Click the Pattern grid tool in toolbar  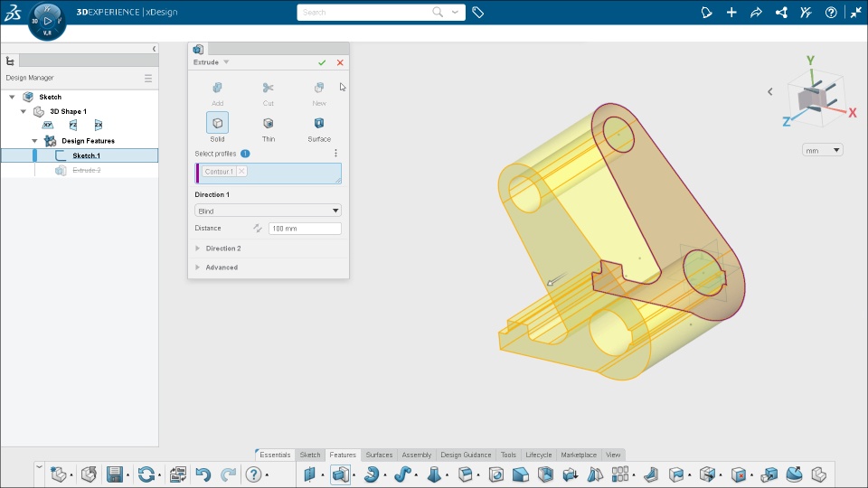coord(620,474)
